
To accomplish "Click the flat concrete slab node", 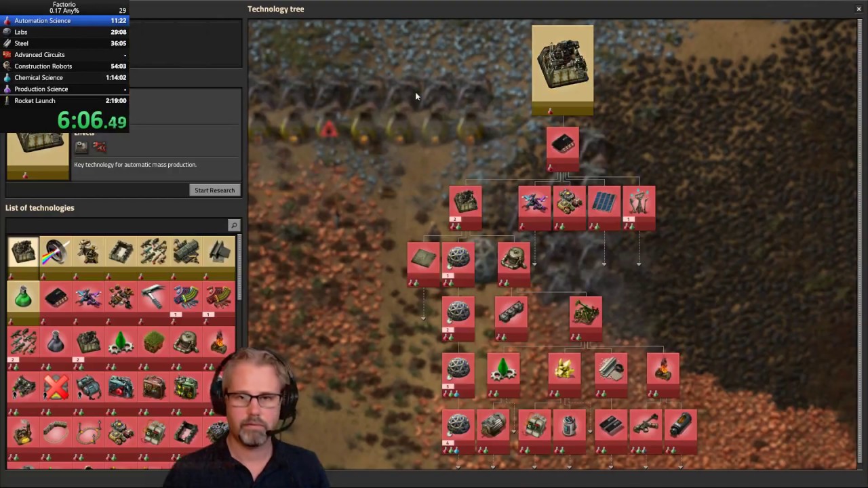I will coord(423,264).
